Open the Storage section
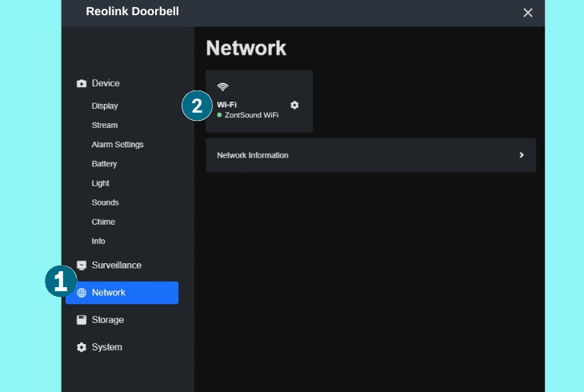Viewport: 584px width, 392px height. click(x=108, y=320)
